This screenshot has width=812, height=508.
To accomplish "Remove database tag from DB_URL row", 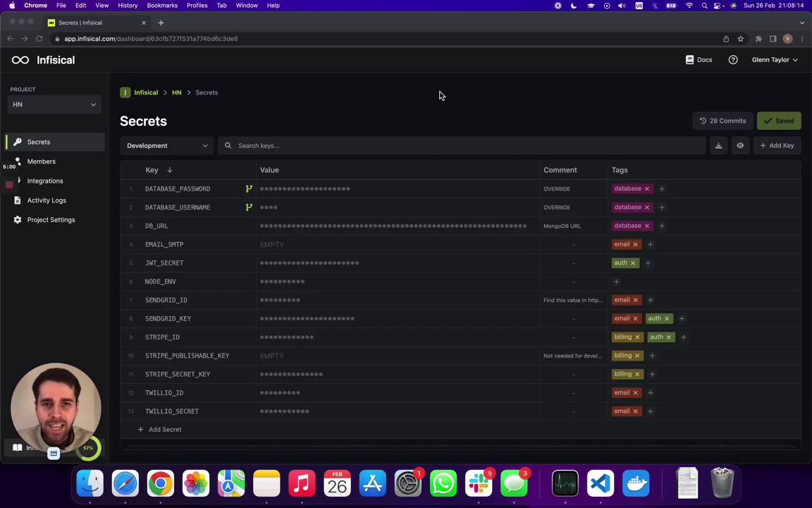I will [x=647, y=226].
